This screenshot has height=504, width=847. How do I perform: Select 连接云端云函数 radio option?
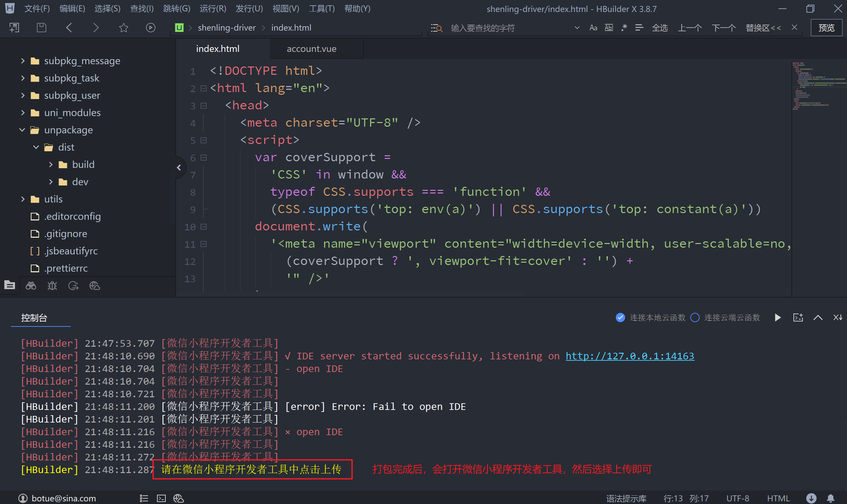point(695,317)
